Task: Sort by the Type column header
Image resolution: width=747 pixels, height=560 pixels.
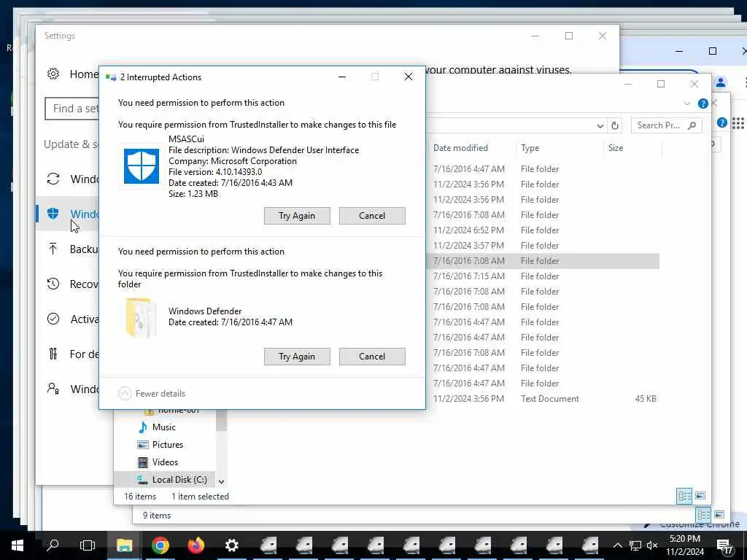Action: tap(530, 148)
